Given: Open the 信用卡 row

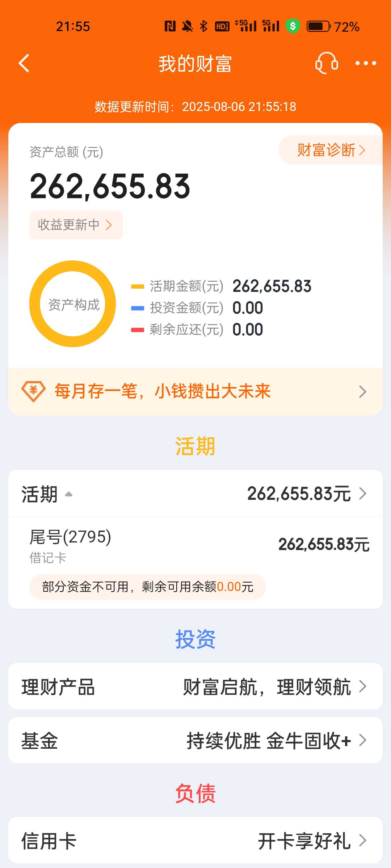Looking at the screenshot, I should tap(195, 840).
